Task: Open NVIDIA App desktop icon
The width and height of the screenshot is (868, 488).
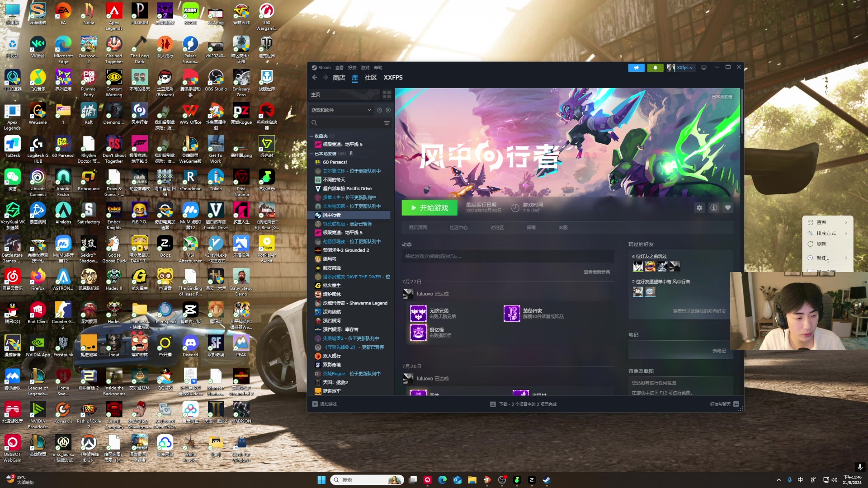Action: [x=38, y=347]
